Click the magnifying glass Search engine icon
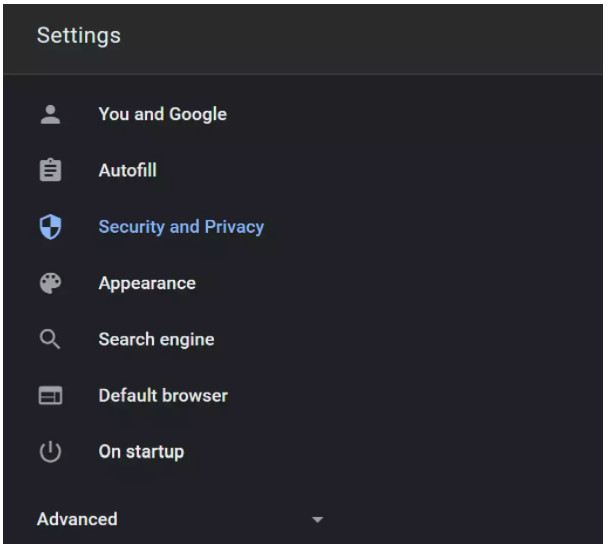 [x=50, y=339]
